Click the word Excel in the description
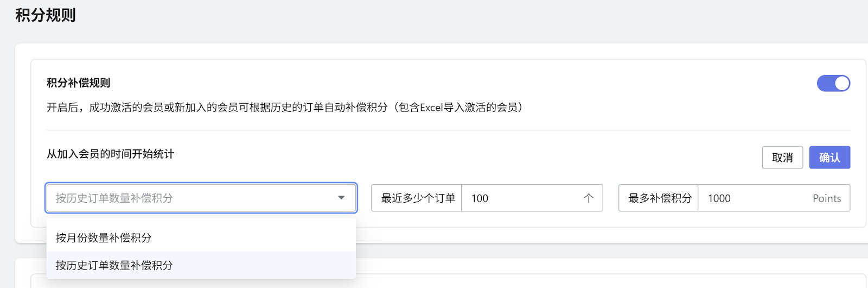Screen dimensions: 868x288 click(x=431, y=108)
